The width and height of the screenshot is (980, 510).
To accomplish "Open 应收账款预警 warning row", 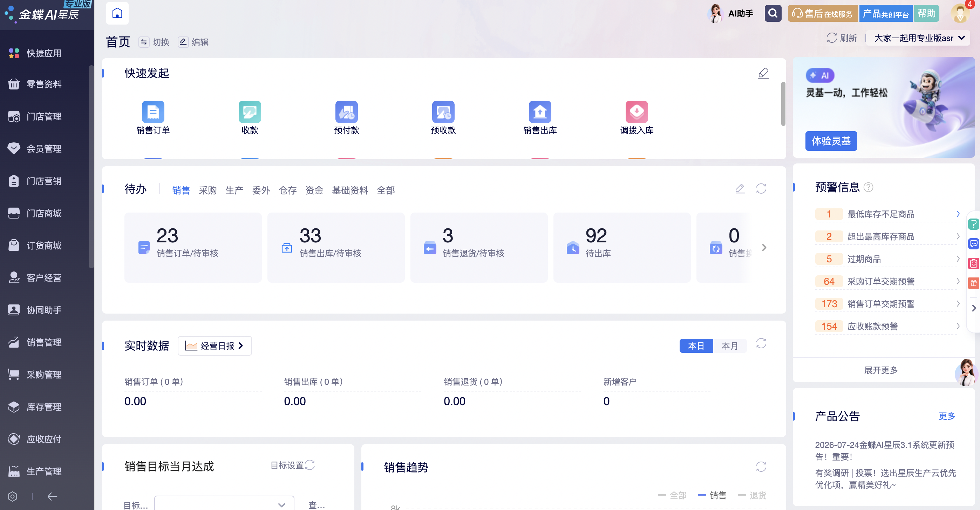I will [887, 326].
